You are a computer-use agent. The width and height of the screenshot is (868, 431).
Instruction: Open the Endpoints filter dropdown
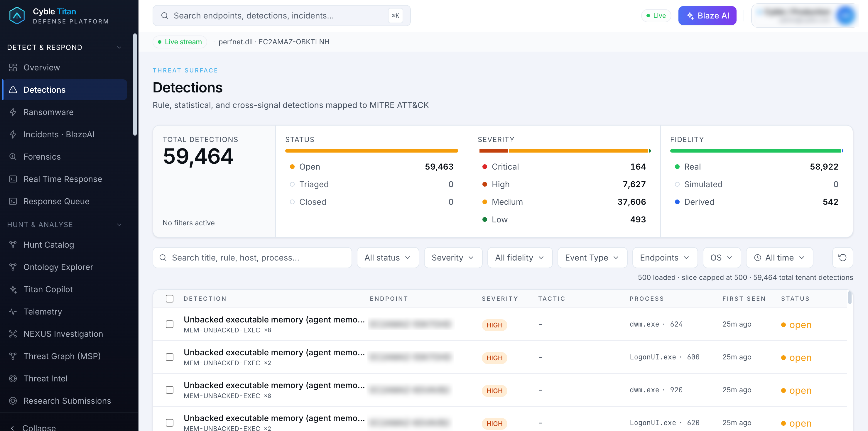[665, 258]
